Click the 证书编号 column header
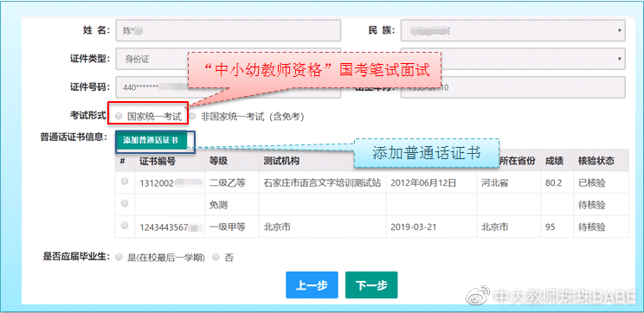 pos(158,161)
